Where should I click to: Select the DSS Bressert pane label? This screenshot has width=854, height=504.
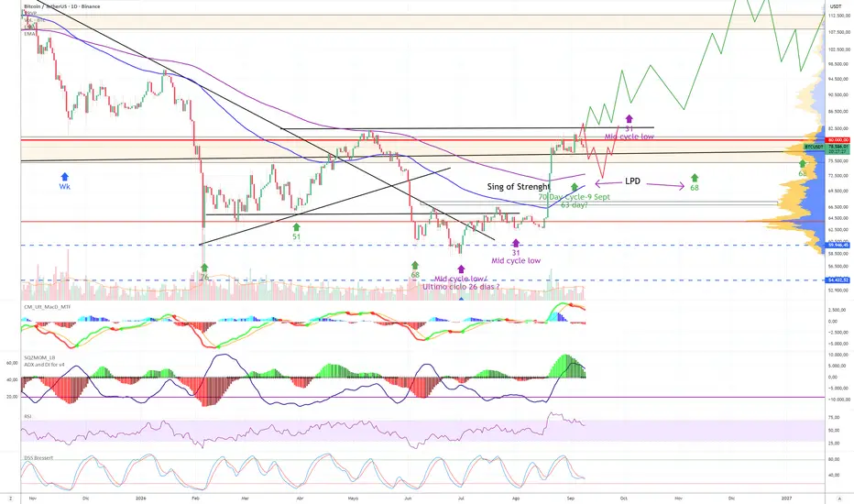(38, 458)
